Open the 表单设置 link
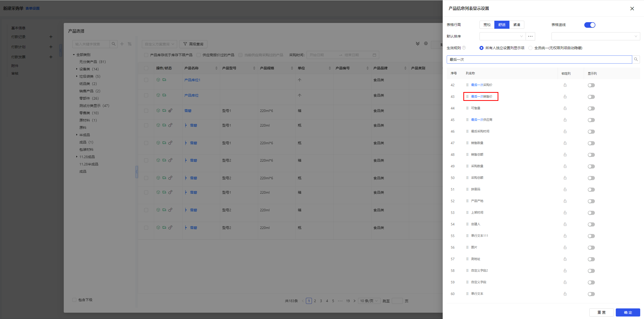 click(33, 8)
